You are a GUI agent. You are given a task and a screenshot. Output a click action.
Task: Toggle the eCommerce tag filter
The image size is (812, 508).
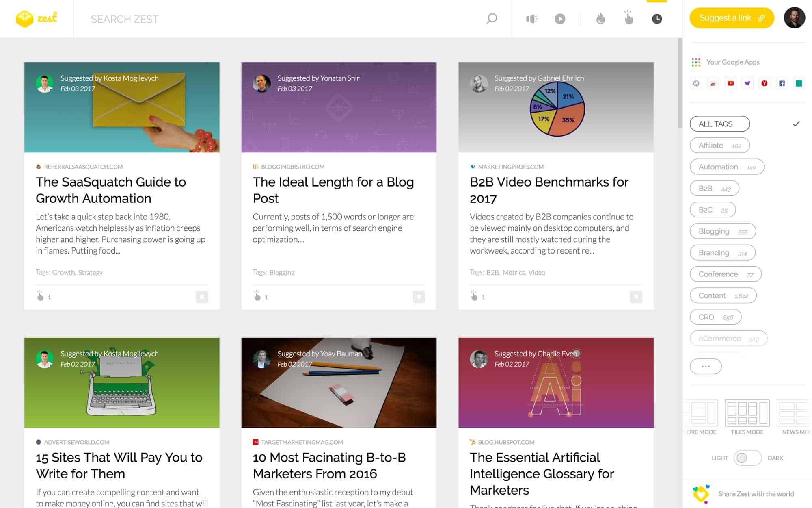pyautogui.click(x=728, y=339)
